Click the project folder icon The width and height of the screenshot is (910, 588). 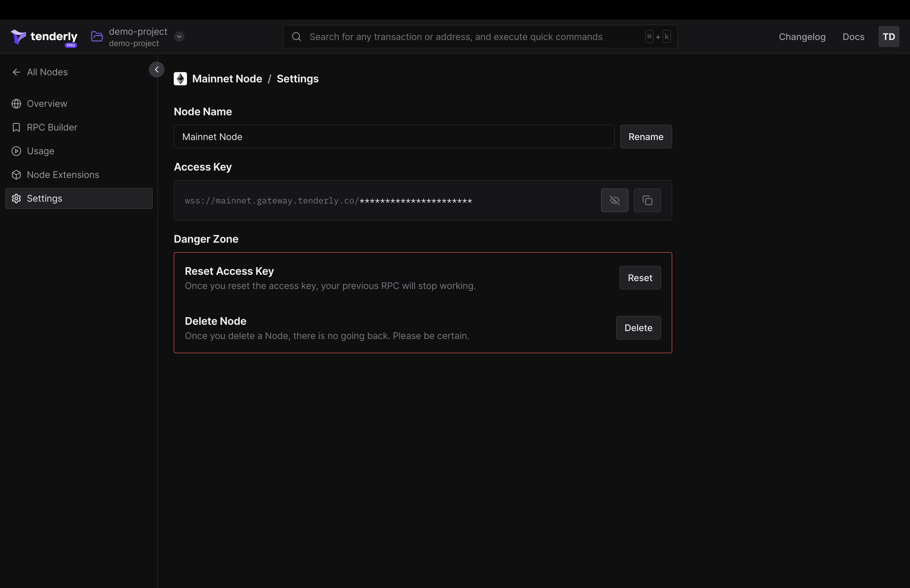(x=97, y=37)
